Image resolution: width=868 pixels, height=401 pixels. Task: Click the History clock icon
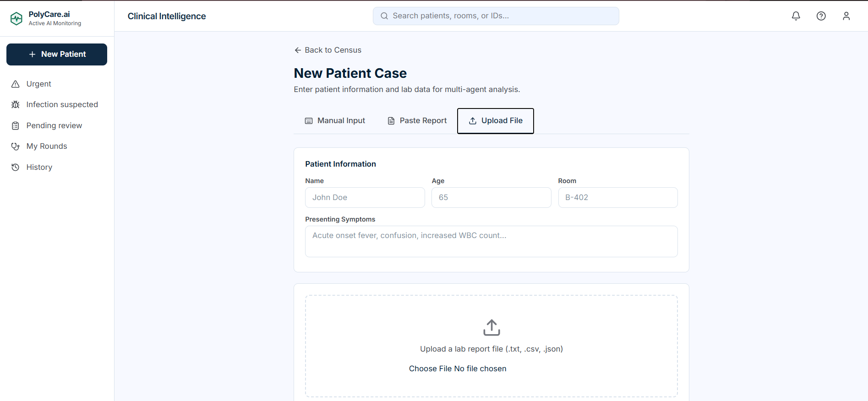tap(16, 168)
